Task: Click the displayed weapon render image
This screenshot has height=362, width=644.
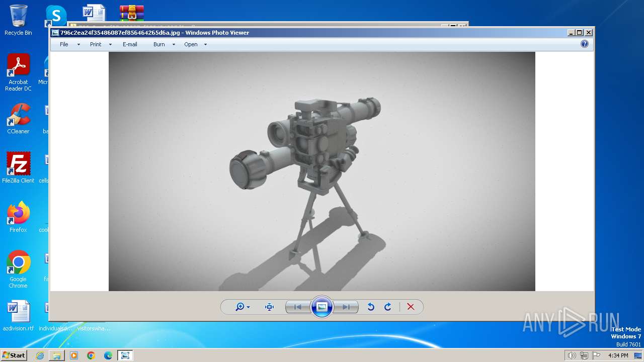Action: [x=322, y=171]
